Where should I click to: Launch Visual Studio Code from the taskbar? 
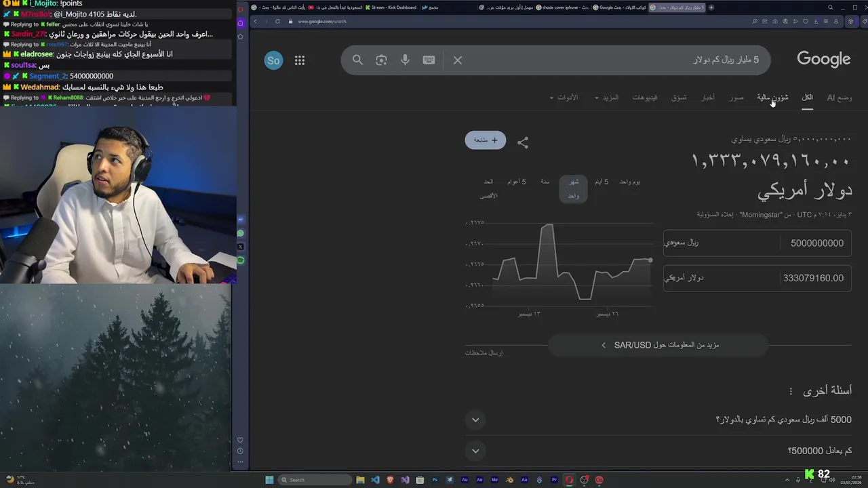375,480
